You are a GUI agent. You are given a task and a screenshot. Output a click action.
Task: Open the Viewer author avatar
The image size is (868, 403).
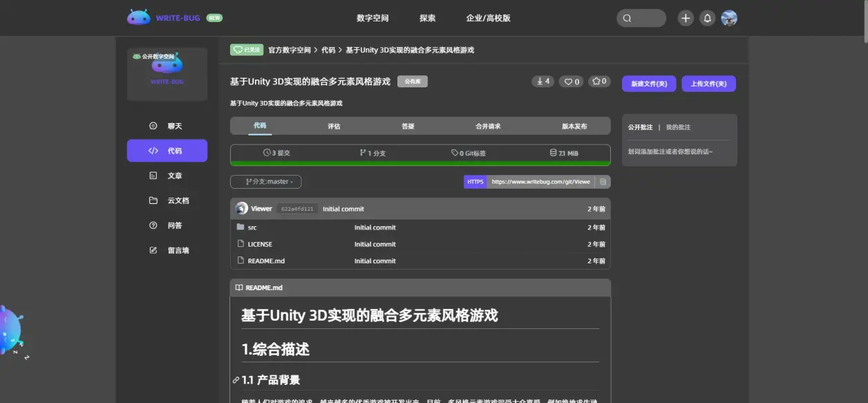(x=241, y=208)
